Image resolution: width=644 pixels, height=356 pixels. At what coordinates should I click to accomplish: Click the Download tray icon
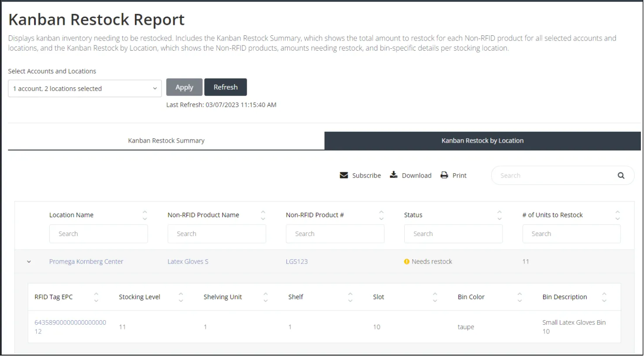pos(394,175)
